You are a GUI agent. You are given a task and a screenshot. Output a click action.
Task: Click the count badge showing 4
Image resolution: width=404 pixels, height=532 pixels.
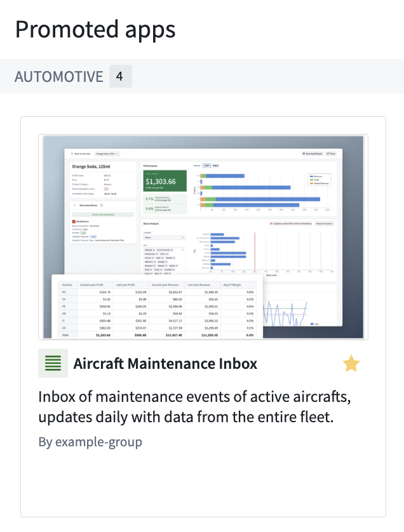pyautogui.click(x=120, y=76)
